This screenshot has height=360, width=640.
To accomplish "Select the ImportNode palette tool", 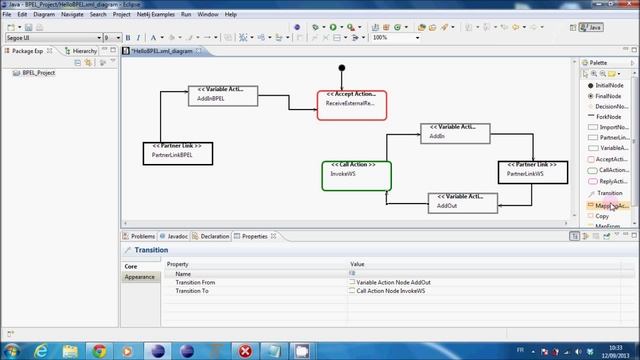I will pos(608,127).
